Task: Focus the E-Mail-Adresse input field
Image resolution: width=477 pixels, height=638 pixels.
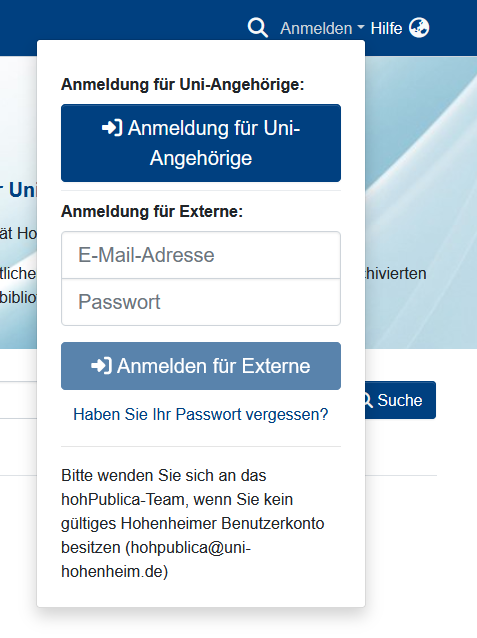Action: [201, 255]
